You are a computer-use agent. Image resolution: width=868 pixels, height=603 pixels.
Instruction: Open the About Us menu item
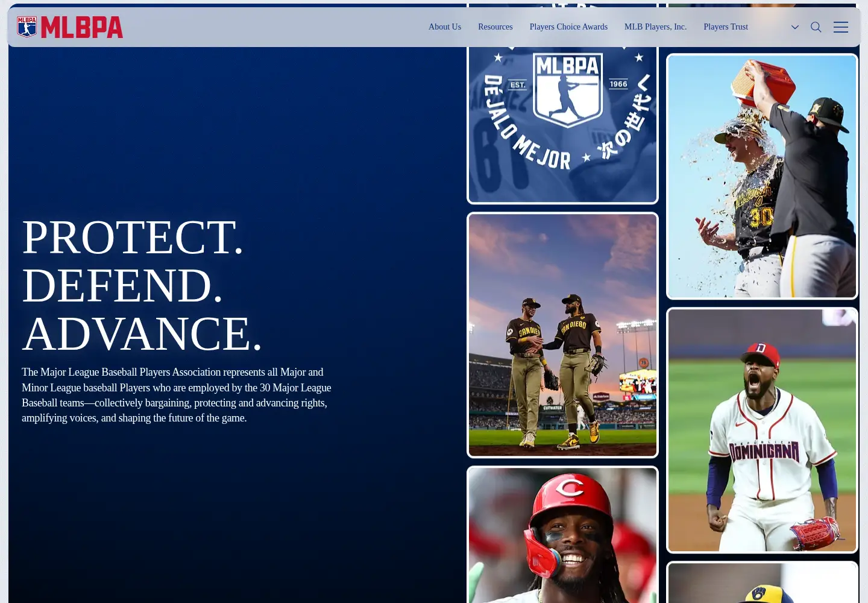[445, 27]
